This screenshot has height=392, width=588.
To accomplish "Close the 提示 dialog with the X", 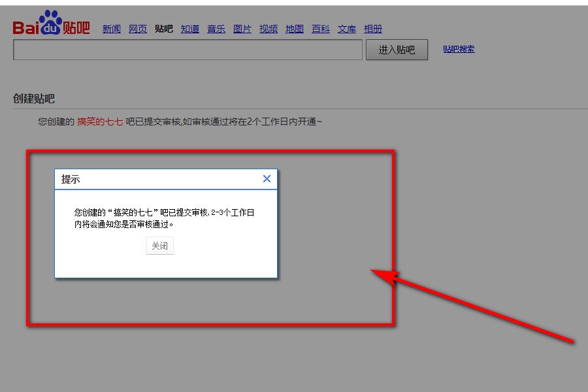I will pyautogui.click(x=267, y=178).
